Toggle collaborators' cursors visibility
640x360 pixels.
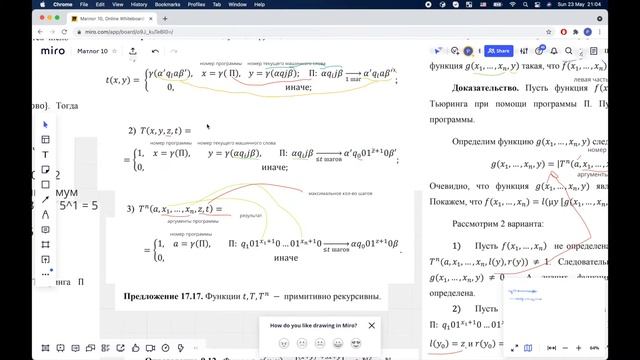438,51
